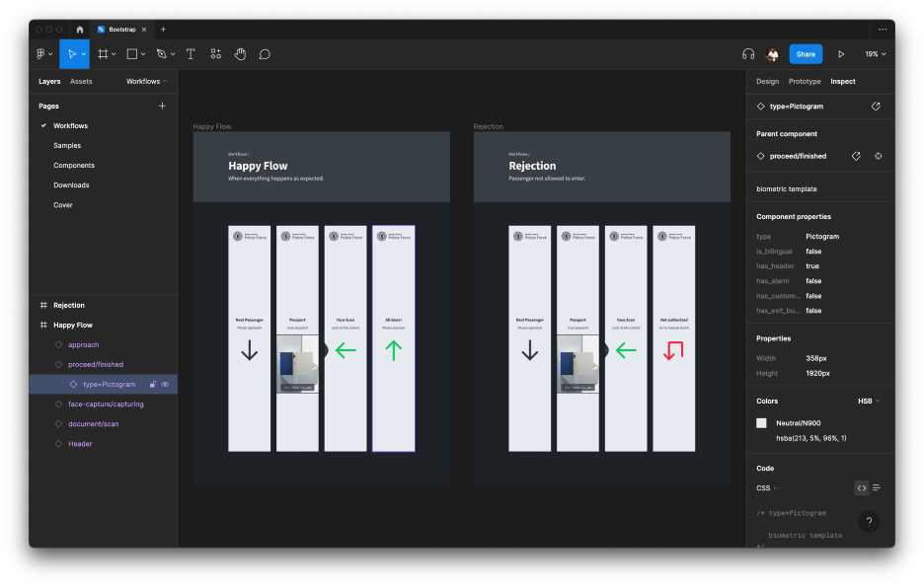
Task: Switch to the Prototype tab
Action: click(x=804, y=81)
